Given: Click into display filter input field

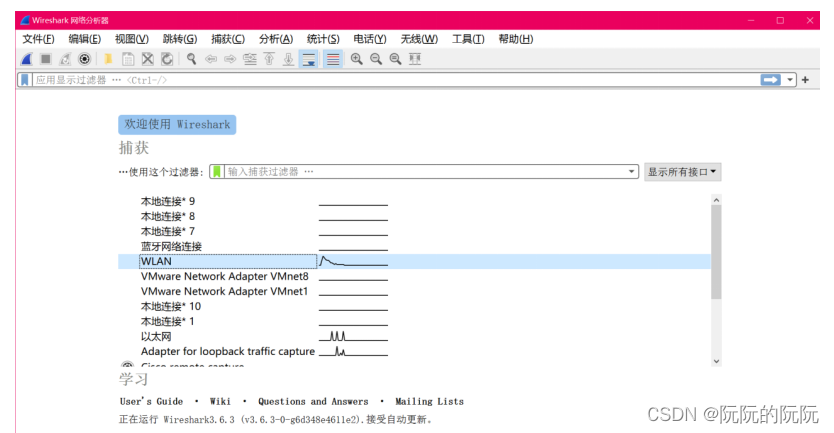Looking at the screenshot, I should [396, 80].
